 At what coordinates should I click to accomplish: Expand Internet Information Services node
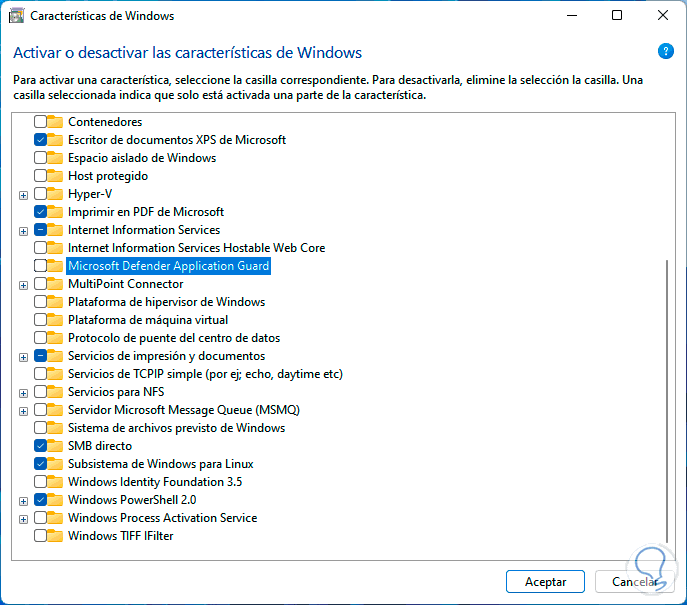24,231
